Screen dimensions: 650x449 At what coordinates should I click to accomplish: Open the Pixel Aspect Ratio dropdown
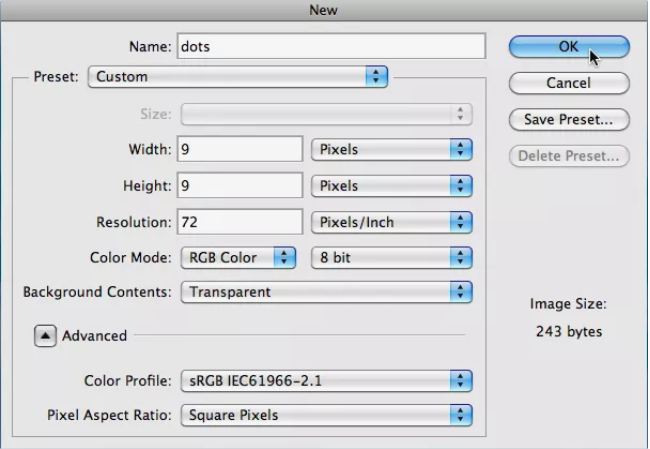327,415
